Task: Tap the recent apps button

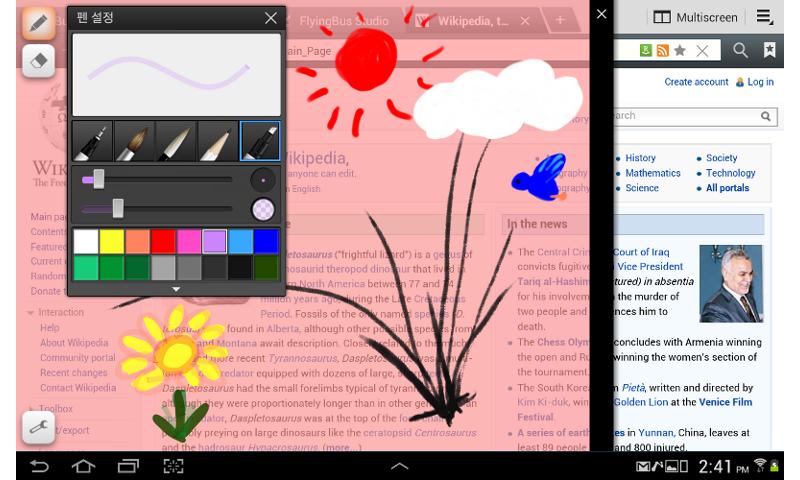Action: click(x=128, y=466)
